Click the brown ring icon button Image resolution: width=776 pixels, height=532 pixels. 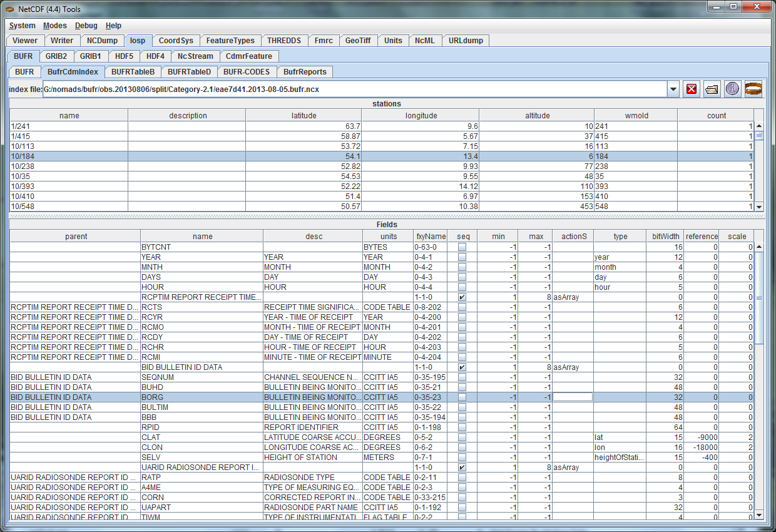[x=753, y=89]
